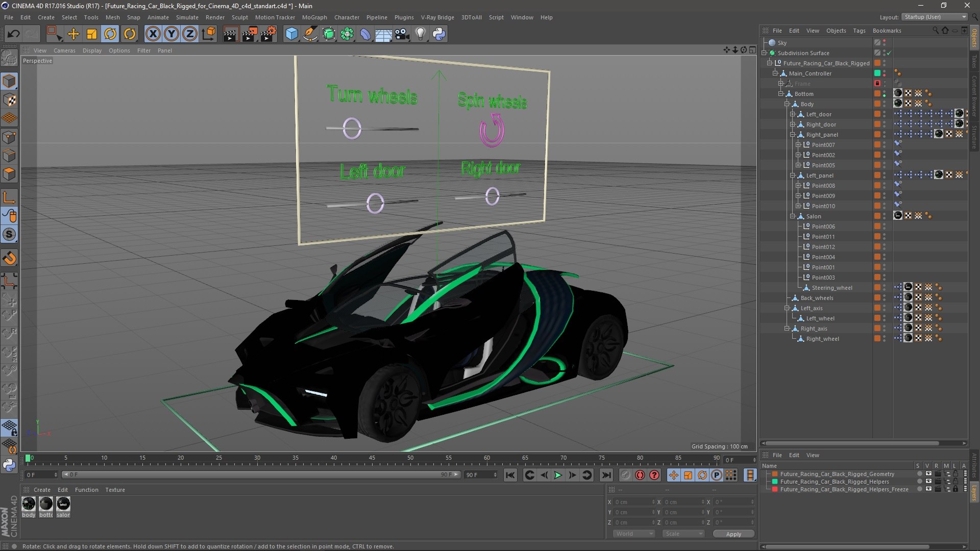Viewport: 980px width, 551px height.
Task: Open Material Manager Texture menu
Action: point(115,490)
